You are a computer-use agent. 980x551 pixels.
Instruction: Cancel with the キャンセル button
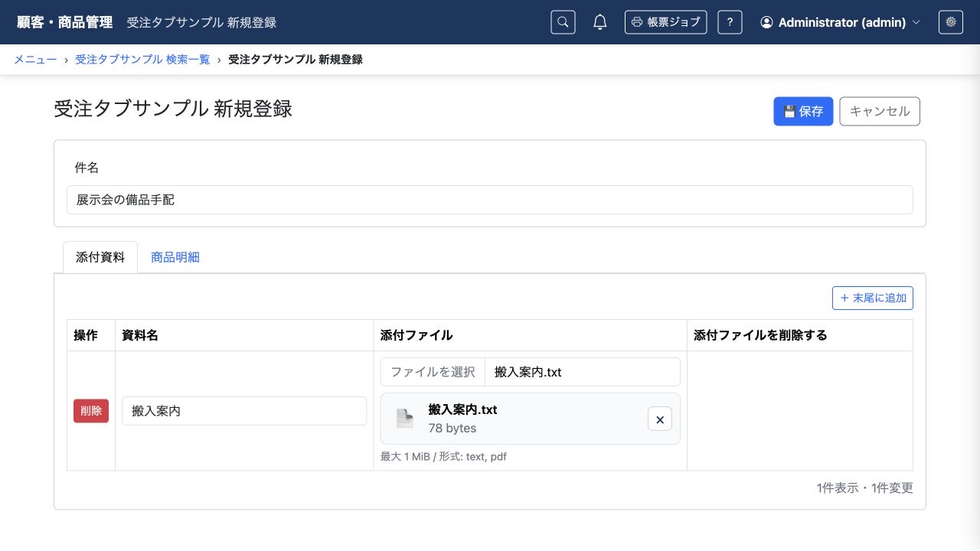pos(880,111)
